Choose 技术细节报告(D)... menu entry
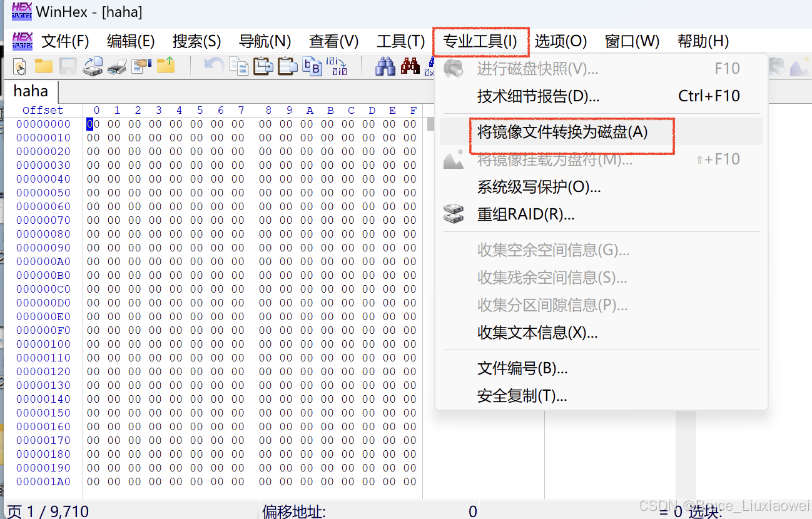The image size is (812, 519). click(601, 96)
